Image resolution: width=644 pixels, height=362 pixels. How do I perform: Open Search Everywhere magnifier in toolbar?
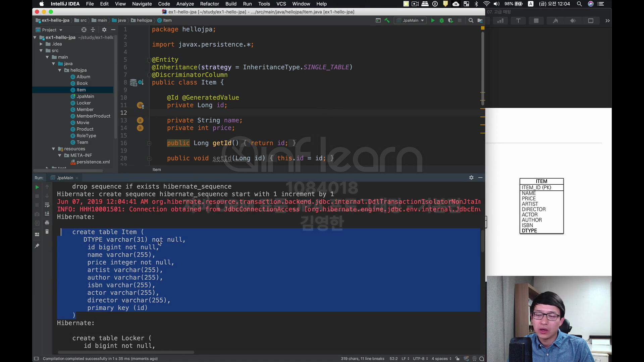471,20
